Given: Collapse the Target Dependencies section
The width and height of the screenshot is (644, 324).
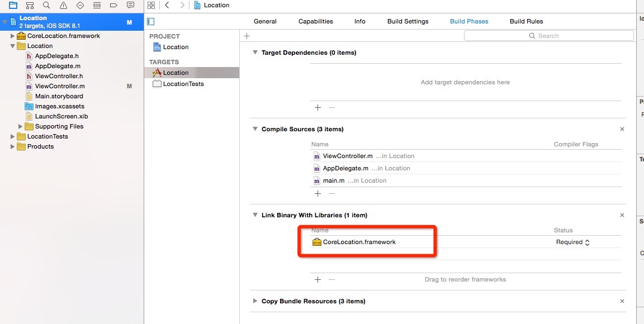Looking at the screenshot, I should click(x=255, y=53).
